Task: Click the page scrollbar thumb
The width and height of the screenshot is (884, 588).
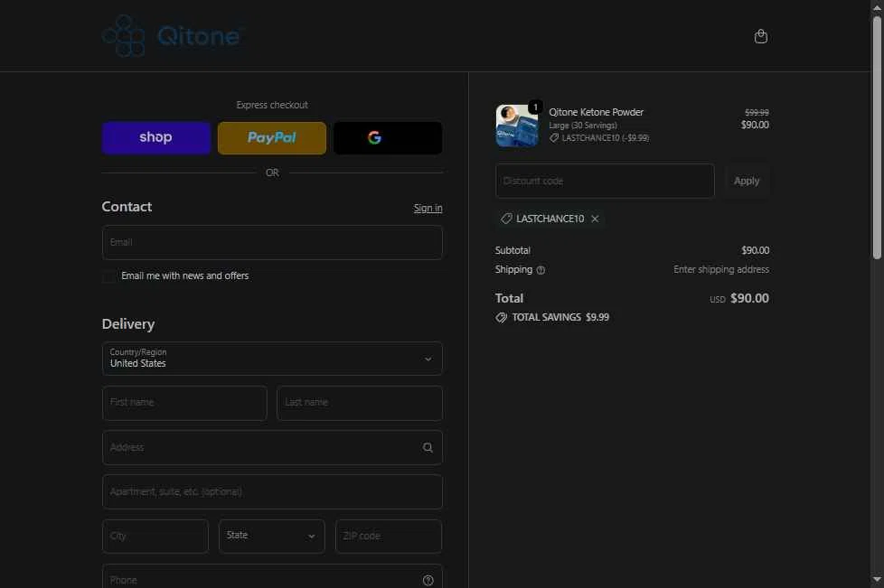Action: coord(877,138)
